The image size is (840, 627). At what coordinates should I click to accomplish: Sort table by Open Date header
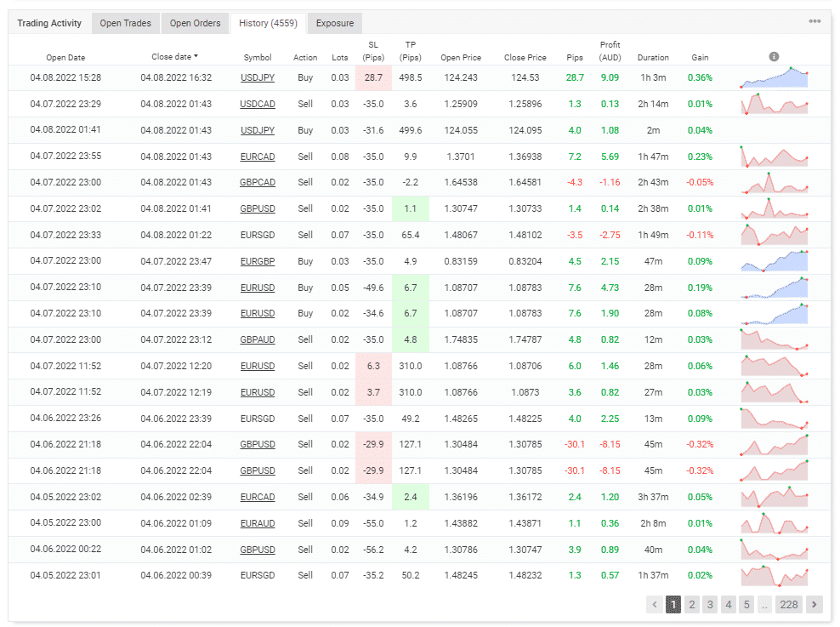pyautogui.click(x=65, y=58)
